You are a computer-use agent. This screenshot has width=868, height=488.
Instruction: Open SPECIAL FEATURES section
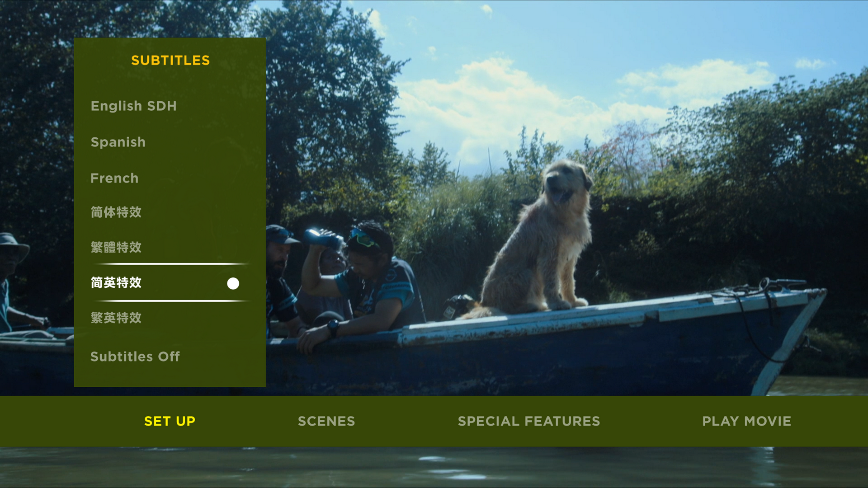coord(529,421)
